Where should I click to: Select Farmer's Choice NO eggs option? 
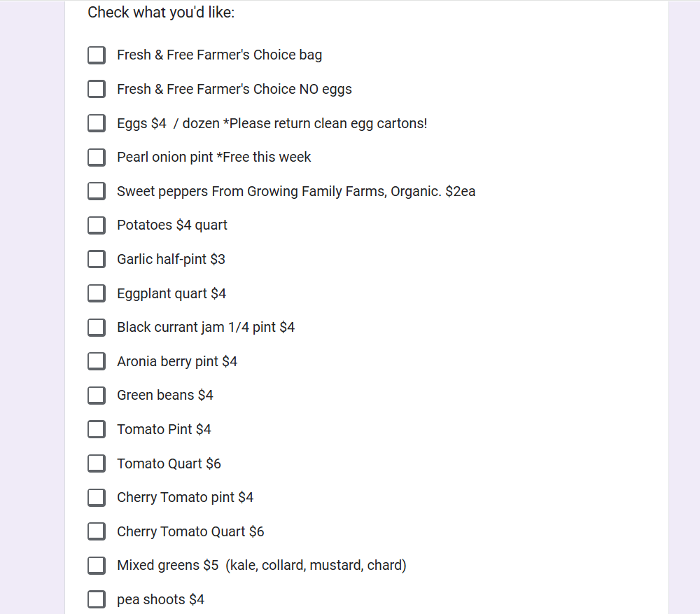[x=97, y=89]
